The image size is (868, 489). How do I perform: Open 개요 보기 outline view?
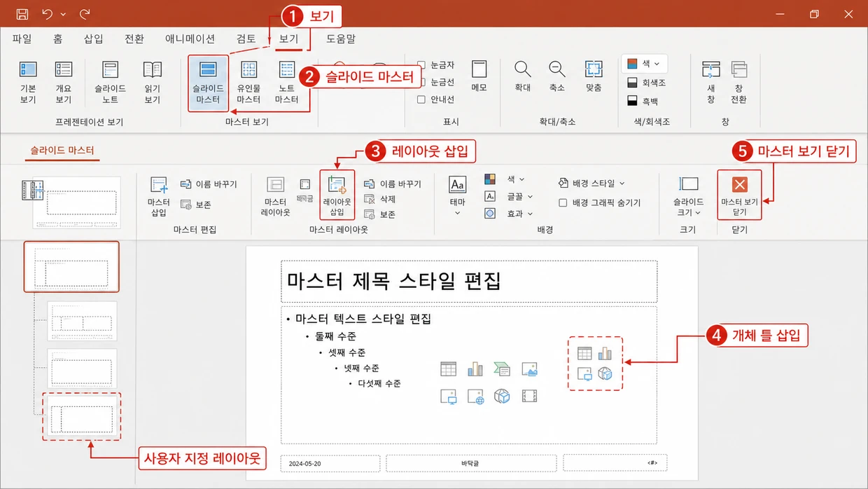pyautogui.click(x=64, y=82)
